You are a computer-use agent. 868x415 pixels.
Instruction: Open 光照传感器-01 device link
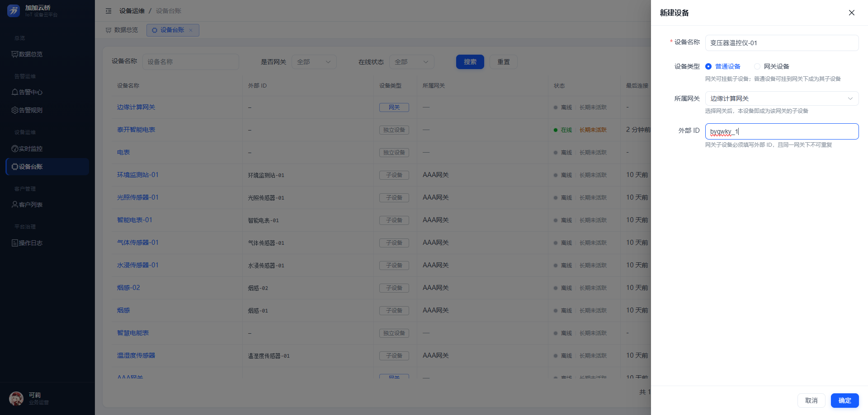[138, 197]
